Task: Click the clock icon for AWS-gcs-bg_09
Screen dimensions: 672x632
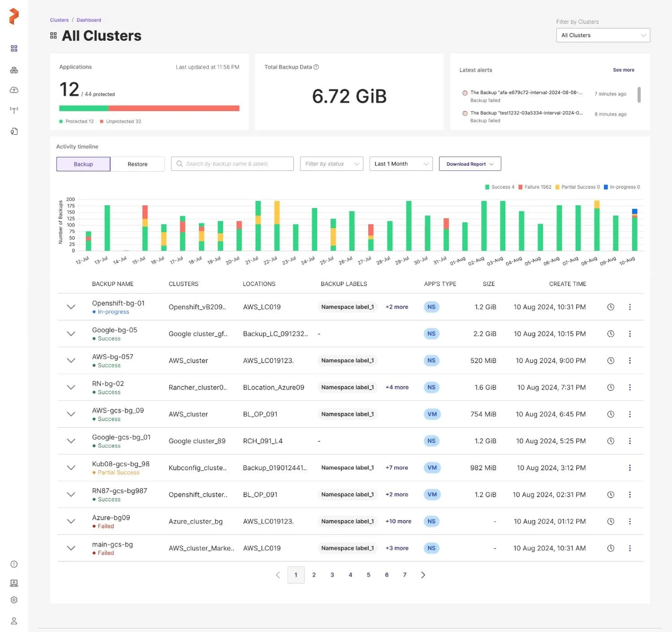Action: [x=611, y=414]
